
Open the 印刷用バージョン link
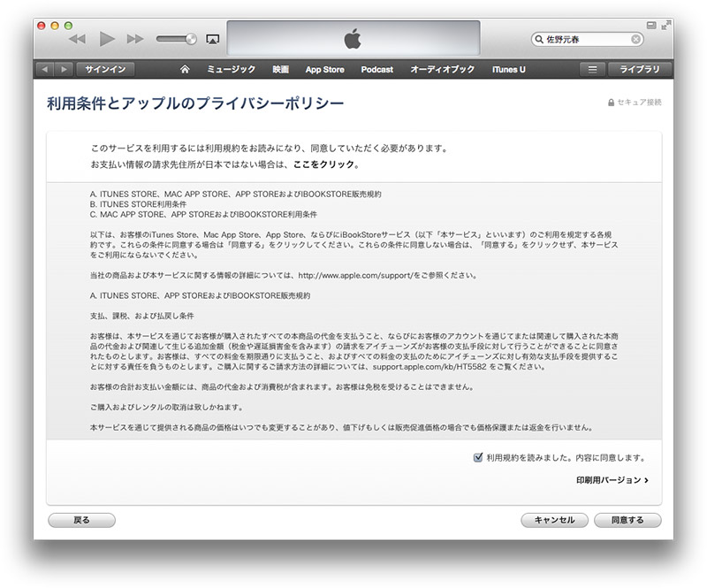point(612,480)
